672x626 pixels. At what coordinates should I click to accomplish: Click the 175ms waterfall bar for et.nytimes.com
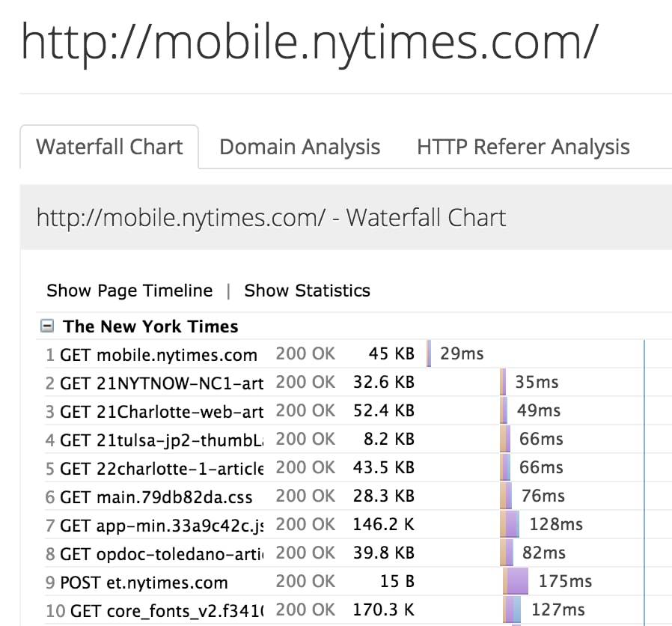tap(516, 581)
